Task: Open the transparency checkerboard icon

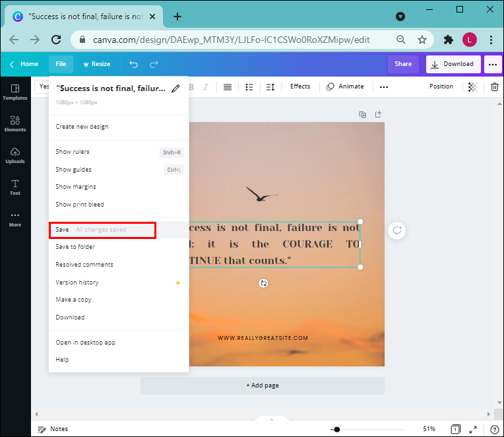Action: 472,87
